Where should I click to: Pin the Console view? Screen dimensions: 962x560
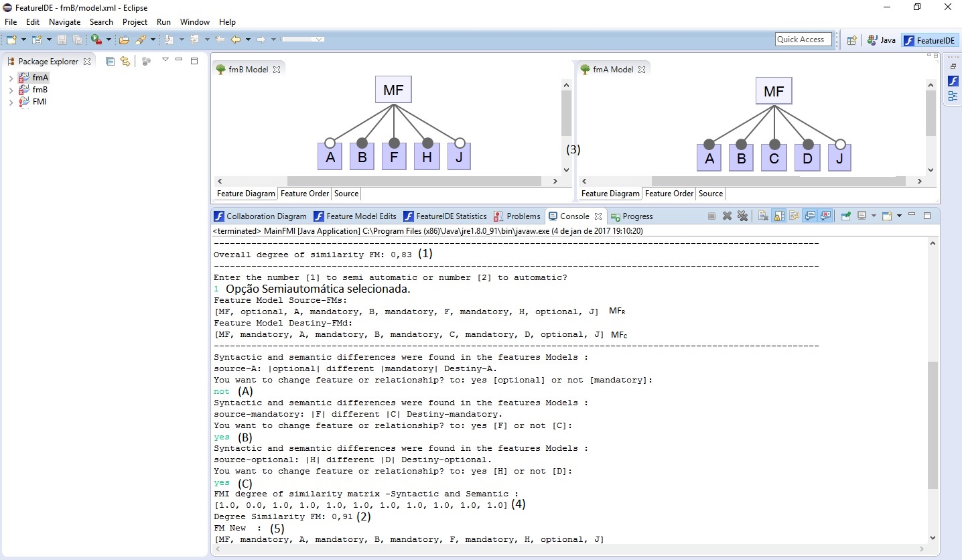pyautogui.click(x=845, y=216)
